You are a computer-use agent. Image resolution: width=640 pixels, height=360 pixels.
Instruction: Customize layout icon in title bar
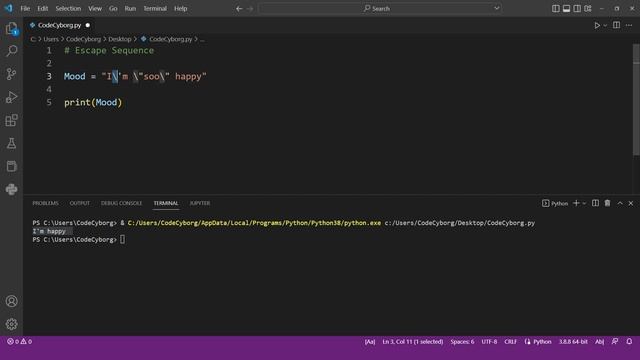(588, 9)
